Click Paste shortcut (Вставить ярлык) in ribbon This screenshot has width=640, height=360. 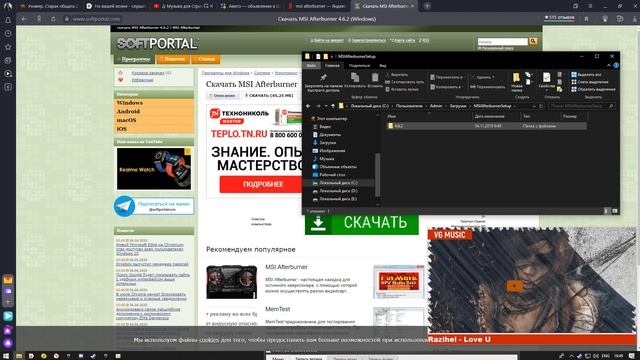coord(402,89)
